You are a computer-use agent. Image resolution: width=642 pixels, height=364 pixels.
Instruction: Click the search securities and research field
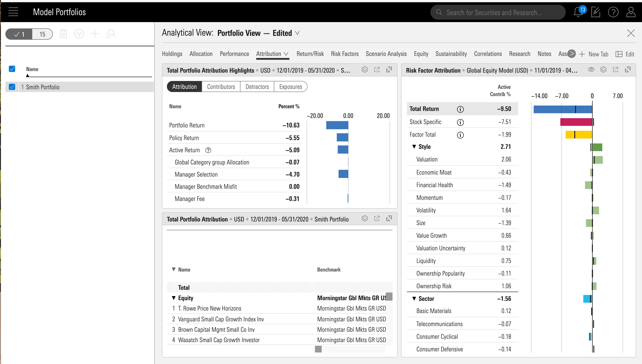point(498,12)
